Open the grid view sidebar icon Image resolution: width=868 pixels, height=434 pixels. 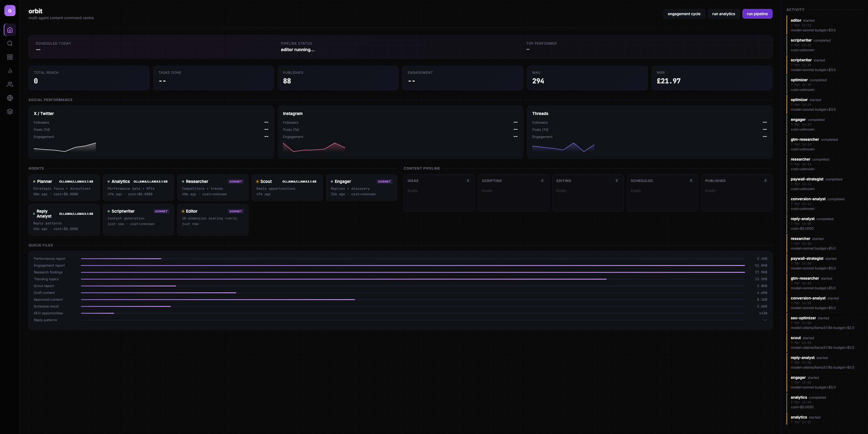[x=10, y=57]
